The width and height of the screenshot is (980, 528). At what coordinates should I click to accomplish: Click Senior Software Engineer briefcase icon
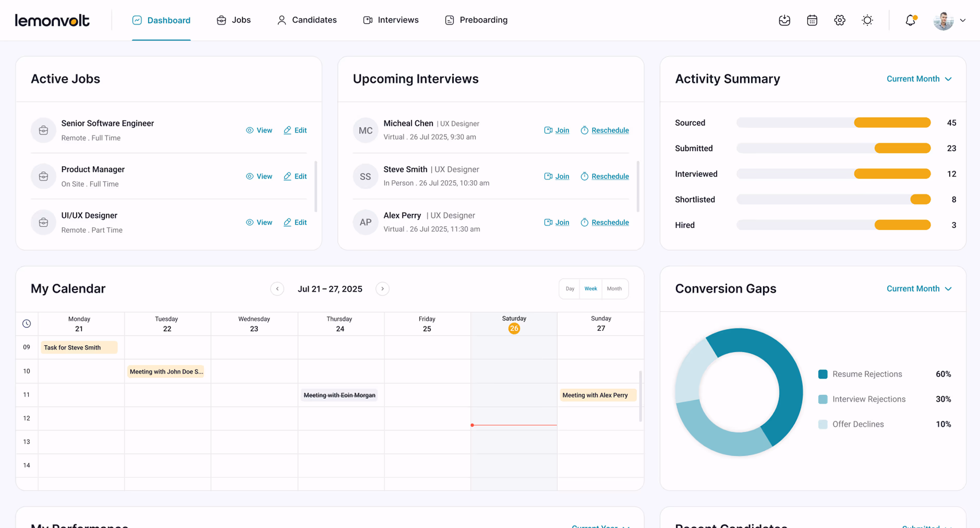(43, 130)
